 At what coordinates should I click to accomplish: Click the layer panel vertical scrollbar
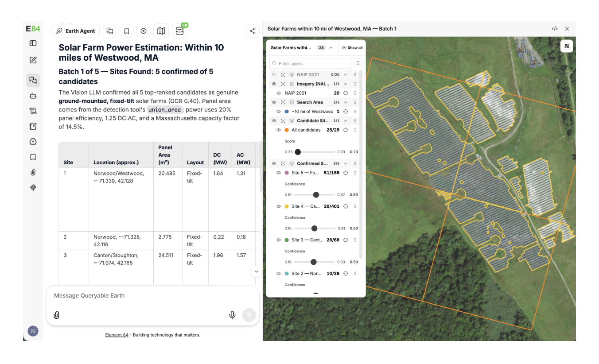click(x=361, y=165)
